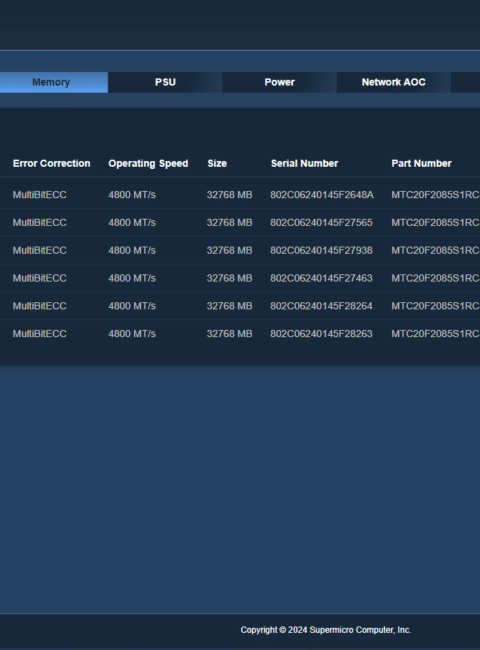
Task: Select row with serial 802C06240145F27463
Action: [240, 278]
